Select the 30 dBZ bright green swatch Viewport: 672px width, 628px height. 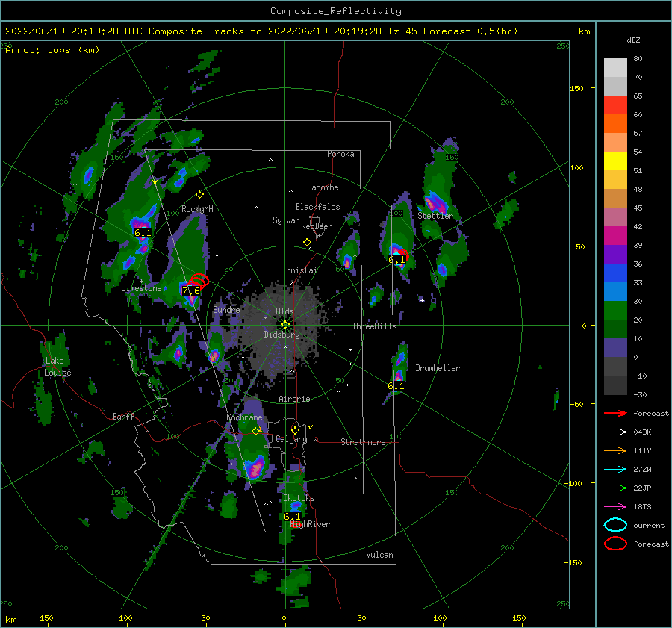615,310
